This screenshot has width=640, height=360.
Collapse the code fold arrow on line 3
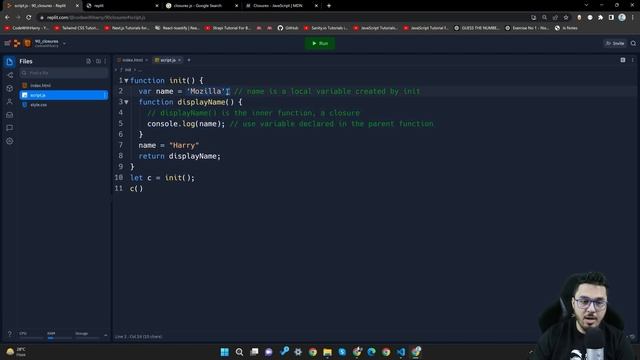click(126, 102)
